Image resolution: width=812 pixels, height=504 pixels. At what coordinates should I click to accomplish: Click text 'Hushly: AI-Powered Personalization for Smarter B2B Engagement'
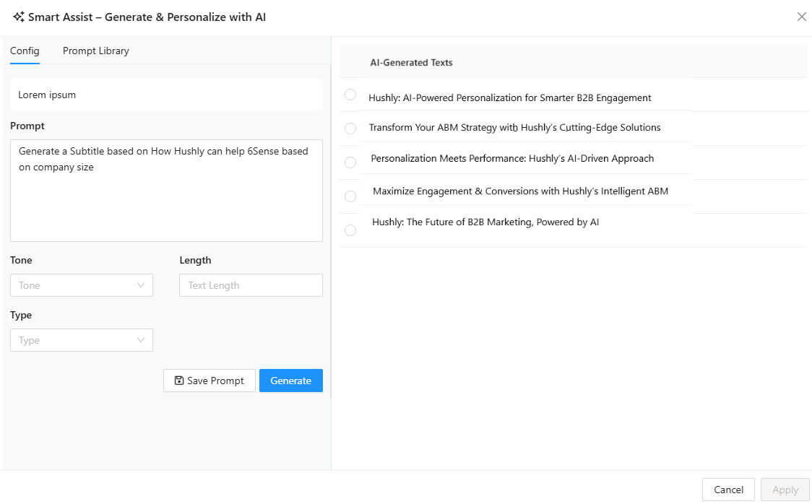click(x=509, y=97)
